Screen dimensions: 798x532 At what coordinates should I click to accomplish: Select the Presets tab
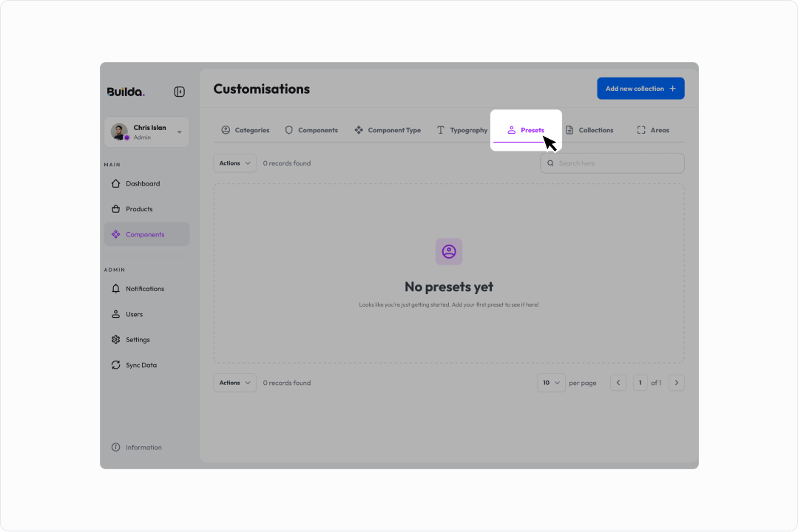pos(526,130)
